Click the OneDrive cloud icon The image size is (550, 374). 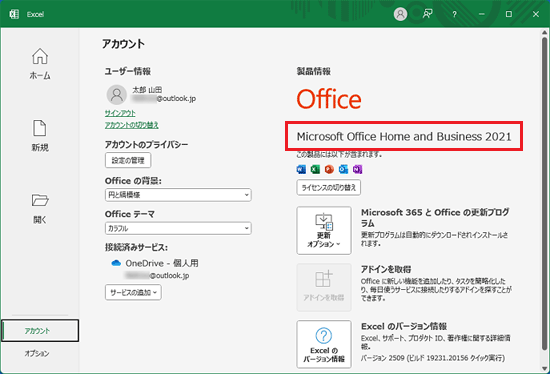click(x=116, y=263)
